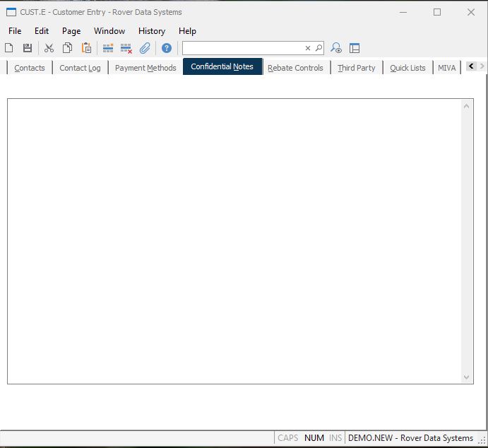Open Help with the question mark icon
The height and width of the screenshot is (448, 488).
coord(167,48)
